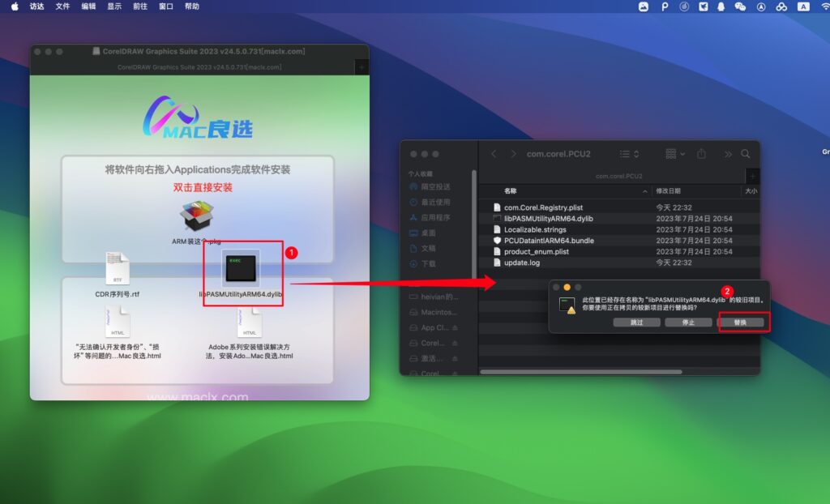Image resolution: width=830 pixels, height=504 pixels.
Task: Open 下载 folder in Finder sidebar
Action: coord(435,265)
